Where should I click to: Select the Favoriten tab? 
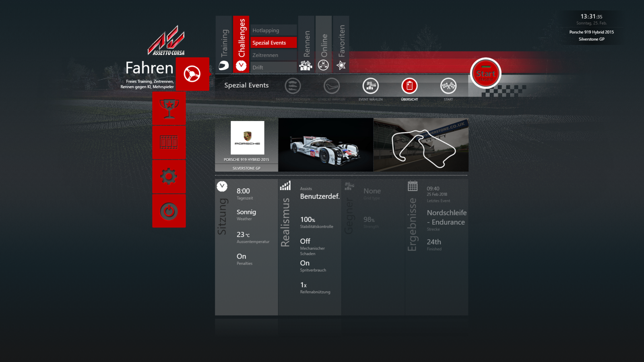pyautogui.click(x=341, y=44)
